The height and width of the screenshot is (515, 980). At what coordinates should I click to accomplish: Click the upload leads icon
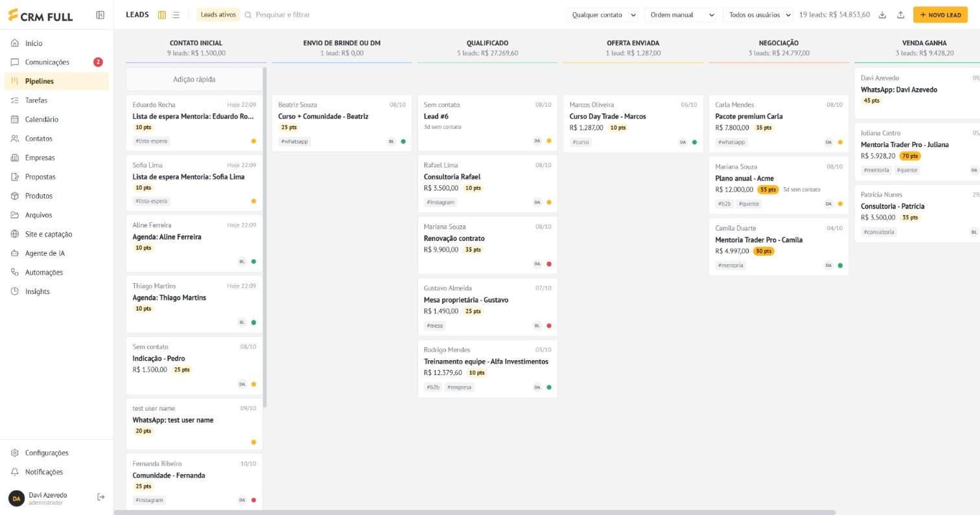pos(900,15)
